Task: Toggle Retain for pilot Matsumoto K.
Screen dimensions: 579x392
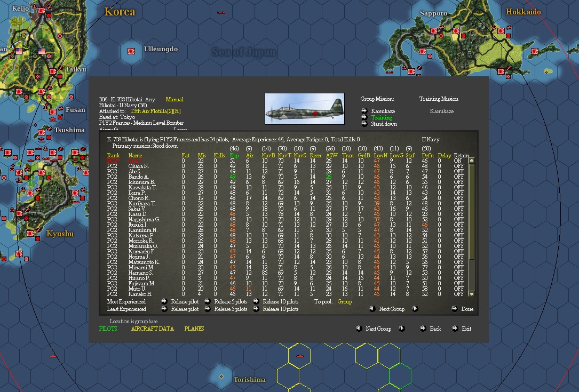Action: pyautogui.click(x=458, y=262)
